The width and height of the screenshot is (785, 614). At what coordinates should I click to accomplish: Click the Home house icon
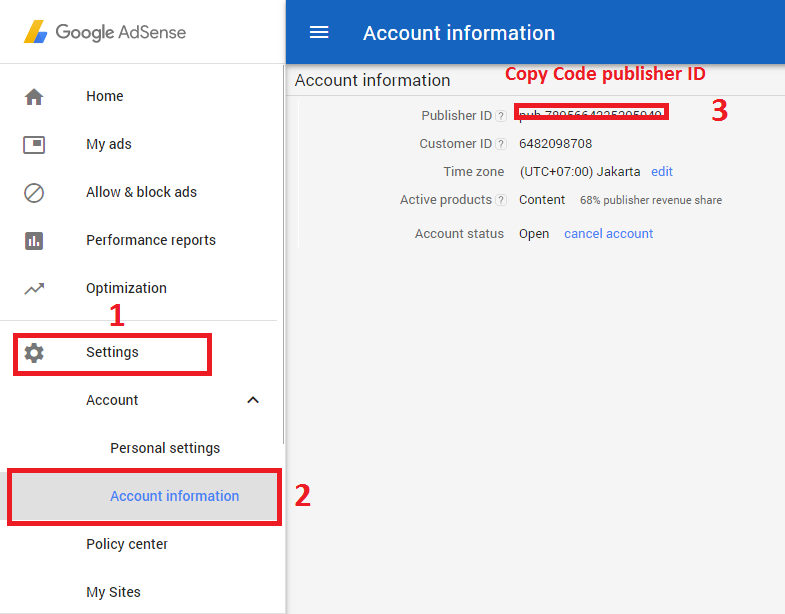[34, 96]
